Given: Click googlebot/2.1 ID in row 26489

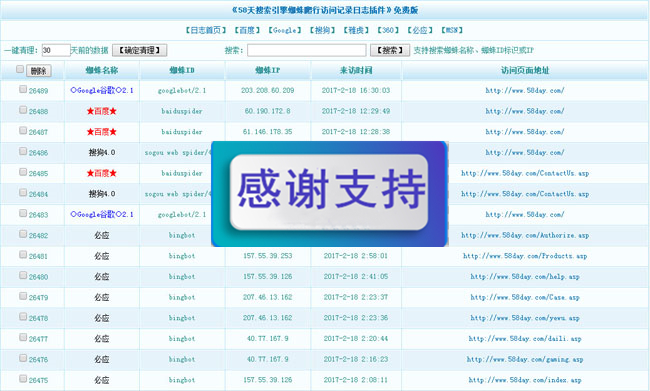Looking at the screenshot, I should 182,90.
